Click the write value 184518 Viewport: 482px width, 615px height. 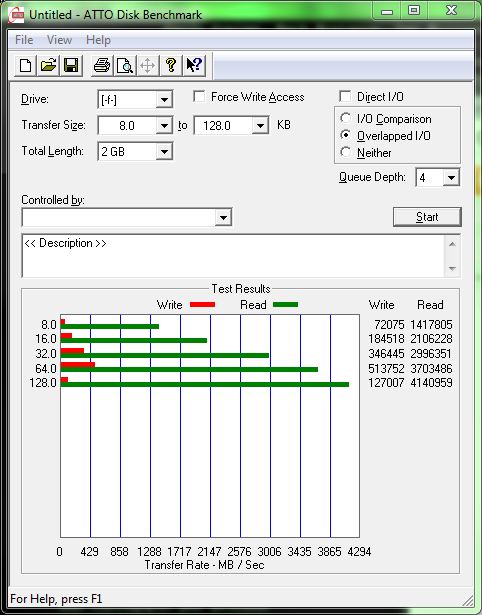[x=386, y=338]
